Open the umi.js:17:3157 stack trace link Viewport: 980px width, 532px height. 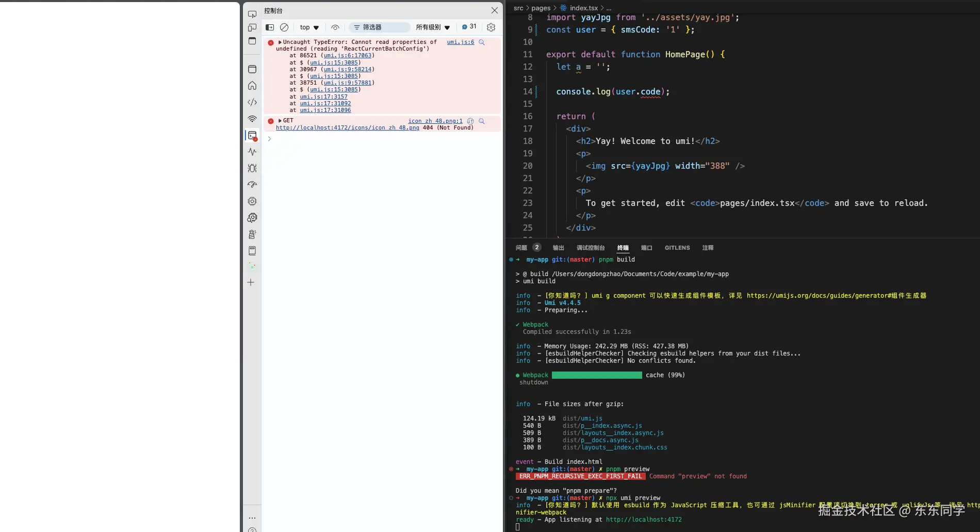(323, 96)
